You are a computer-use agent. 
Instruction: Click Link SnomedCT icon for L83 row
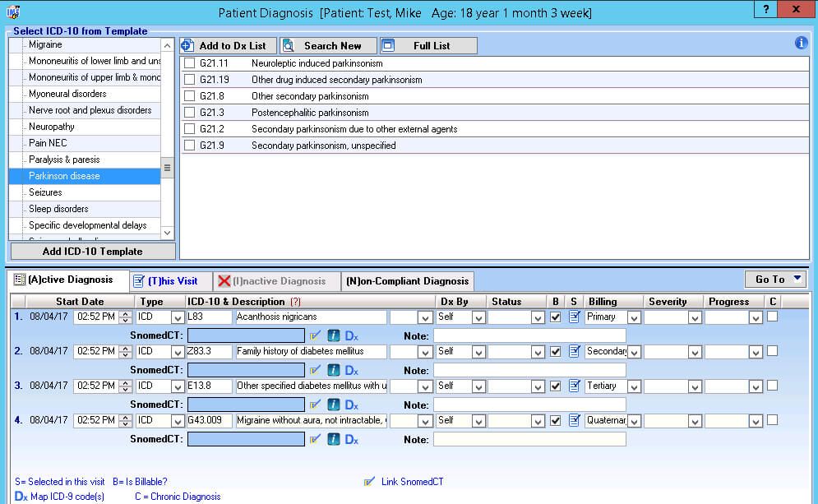(x=315, y=335)
